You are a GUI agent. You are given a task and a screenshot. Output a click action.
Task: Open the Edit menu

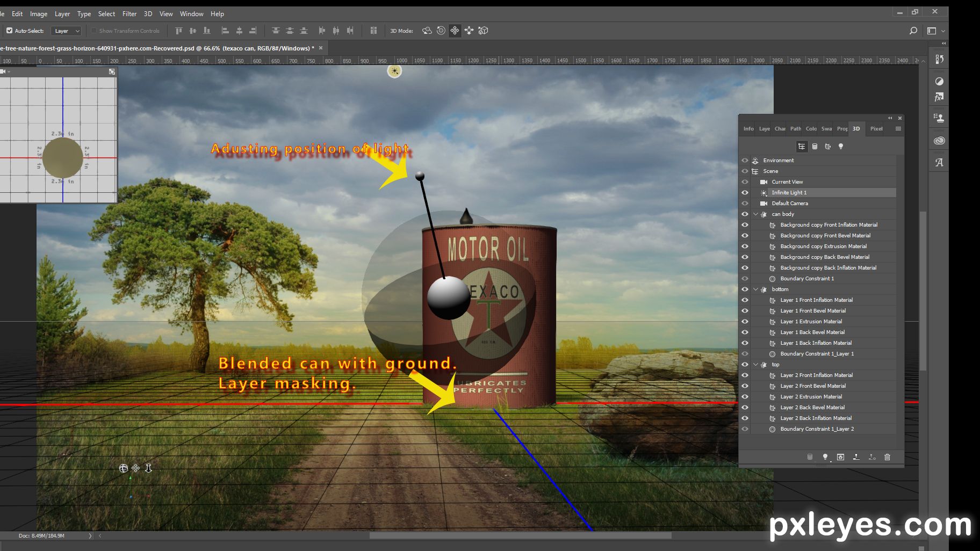[x=17, y=13]
